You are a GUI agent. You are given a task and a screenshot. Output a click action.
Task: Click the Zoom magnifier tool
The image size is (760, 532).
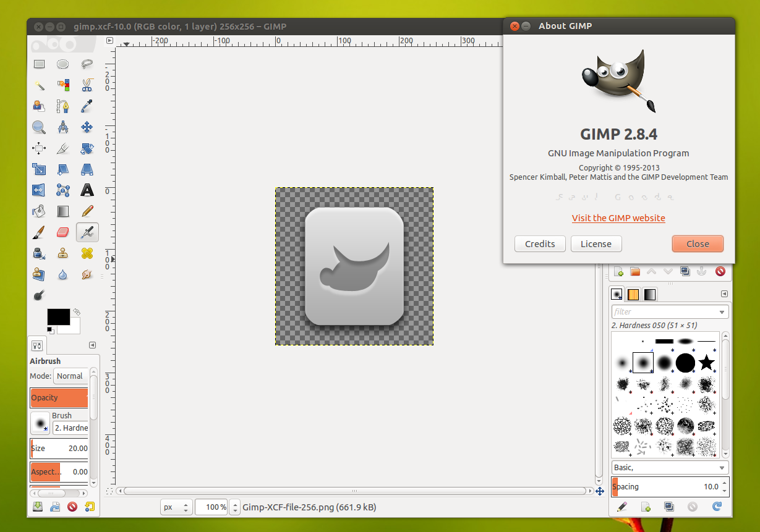click(x=39, y=127)
